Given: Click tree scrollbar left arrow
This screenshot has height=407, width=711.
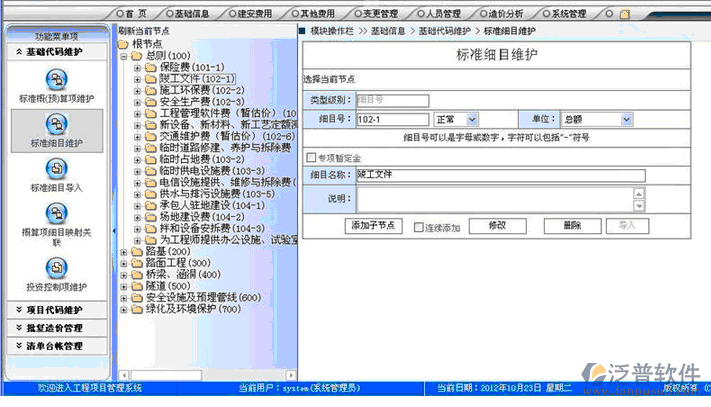Looking at the screenshot, I should 124,375.
